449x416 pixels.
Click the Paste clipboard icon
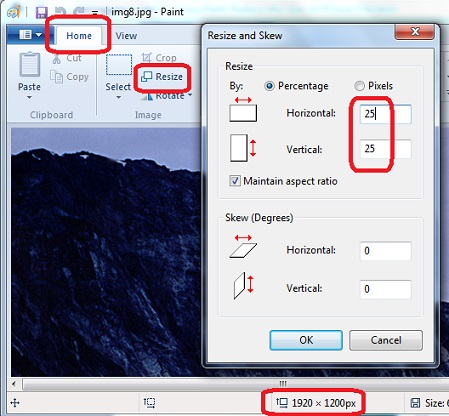point(30,64)
